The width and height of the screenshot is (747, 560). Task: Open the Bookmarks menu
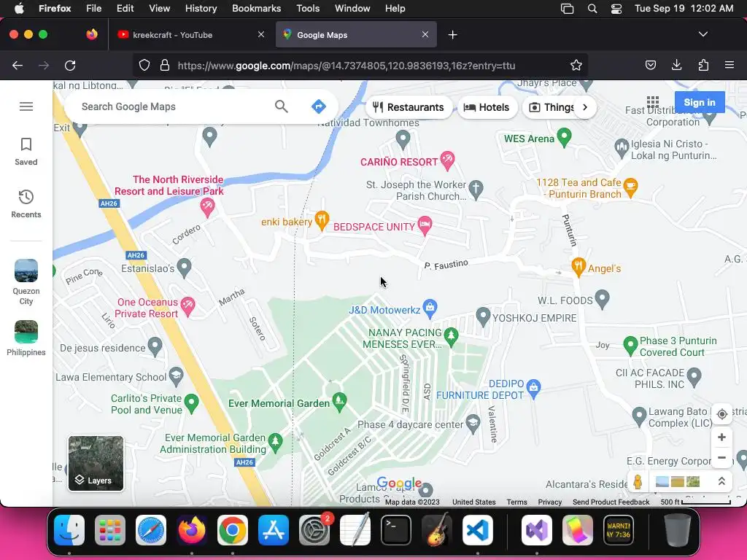coord(256,9)
